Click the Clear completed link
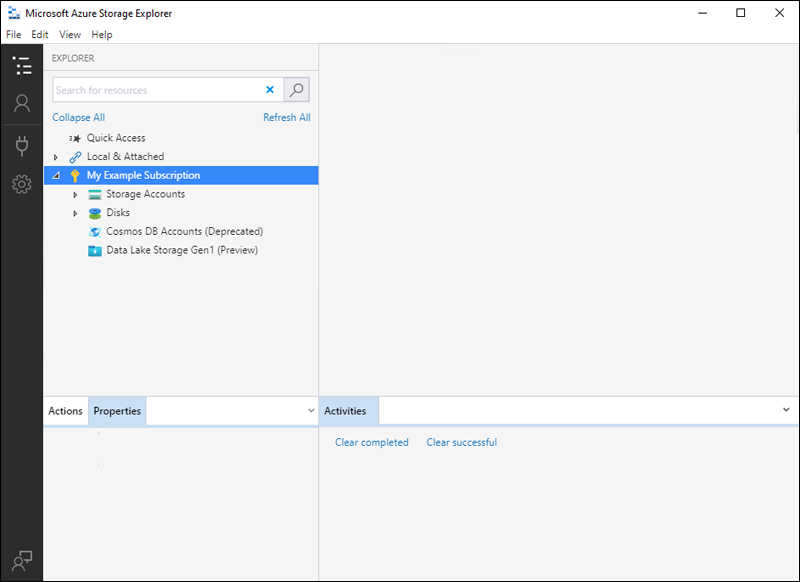Image resolution: width=800 pixels, height=582 pixels. click(x=371, y=442)
